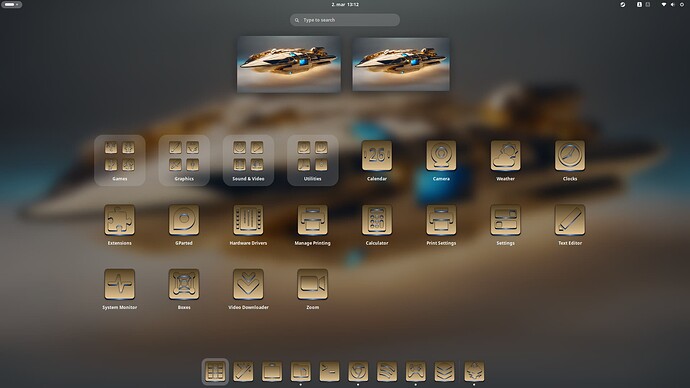
Task: Open the last dock icon on right
Action: point(474,372)
